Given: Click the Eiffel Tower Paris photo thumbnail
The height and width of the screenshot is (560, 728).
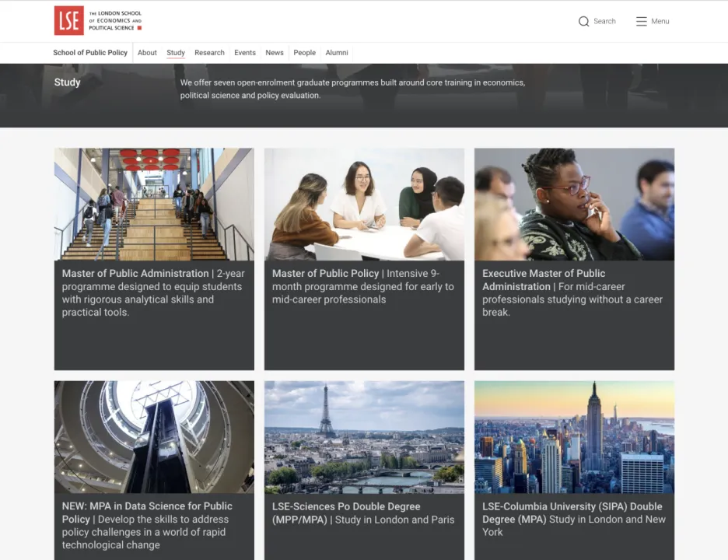Looking at the screenshot, I should [364, 436].
